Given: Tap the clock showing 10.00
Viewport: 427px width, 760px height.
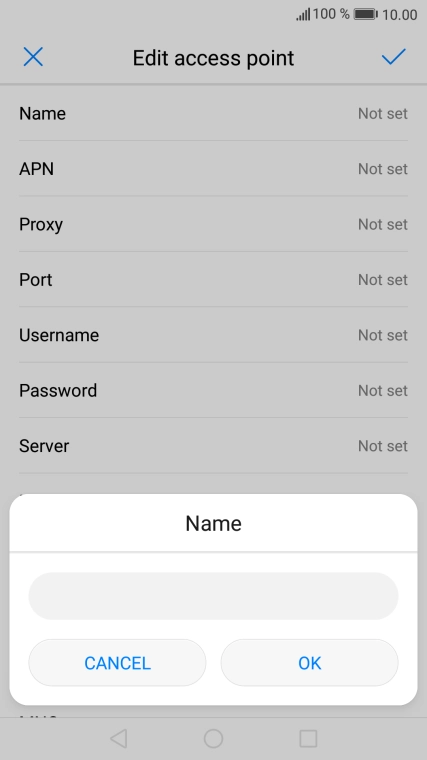Looking at the screenshot, I should click(400, 15).
